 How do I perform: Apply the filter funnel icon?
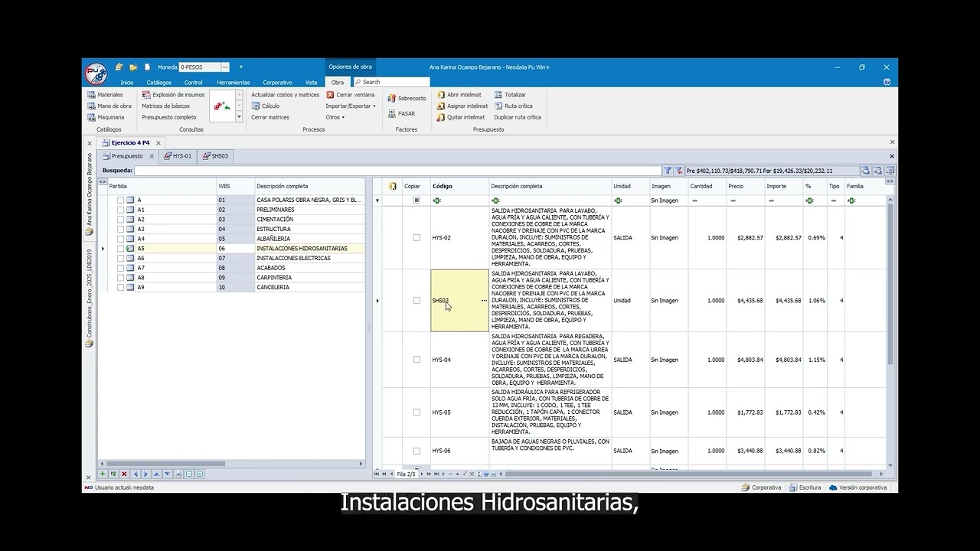point(668,171)
